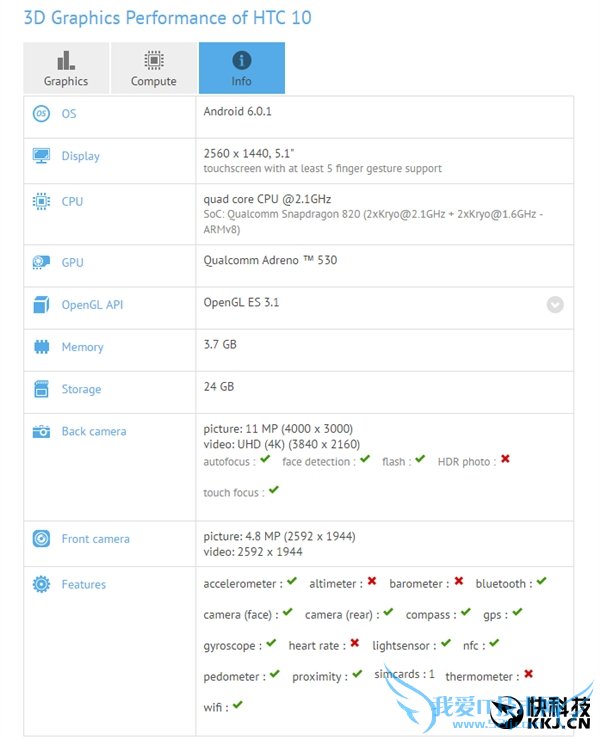Image resolution: width=600 pixels, height=739 pixels.
Task: Open the Compute tab
Action: coord(154,69)
